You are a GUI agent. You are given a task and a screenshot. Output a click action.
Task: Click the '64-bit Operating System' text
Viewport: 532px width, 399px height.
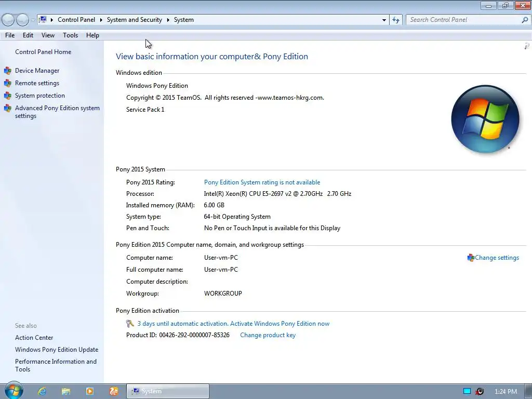[237, 217]
